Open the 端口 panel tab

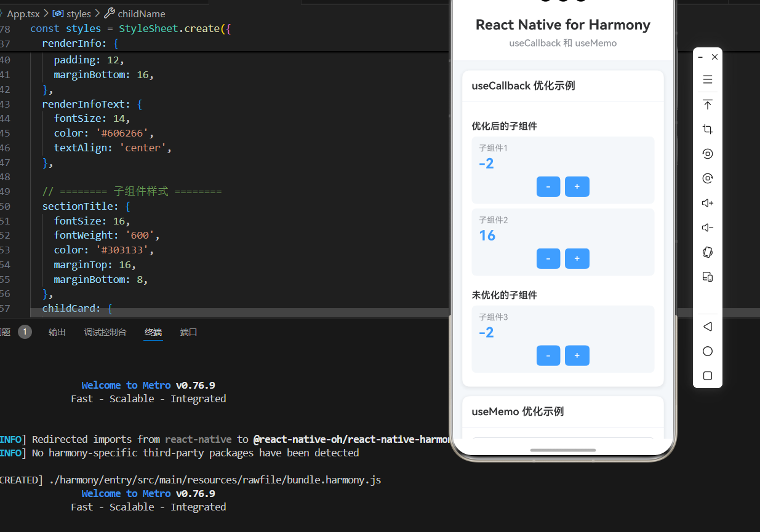pos(188,332)
